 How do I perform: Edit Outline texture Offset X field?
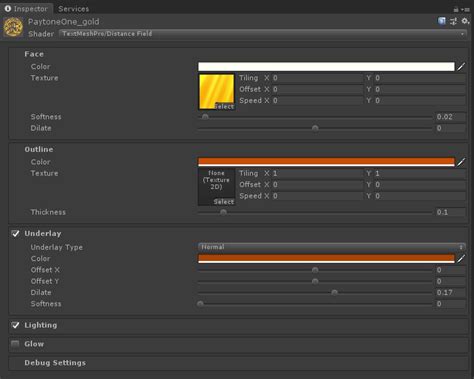[x=317, y=185]
